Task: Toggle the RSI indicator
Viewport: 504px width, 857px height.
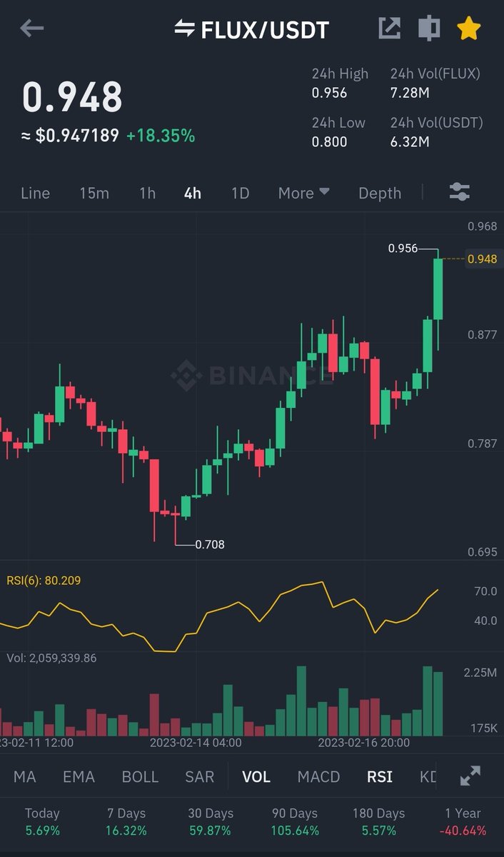Action: [380, 776]
